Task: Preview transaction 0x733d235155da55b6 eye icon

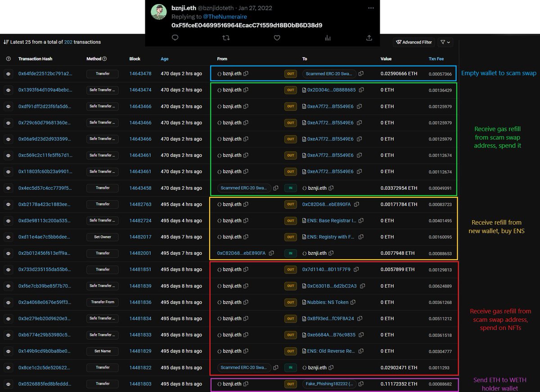Action: (x=9, y=269)
